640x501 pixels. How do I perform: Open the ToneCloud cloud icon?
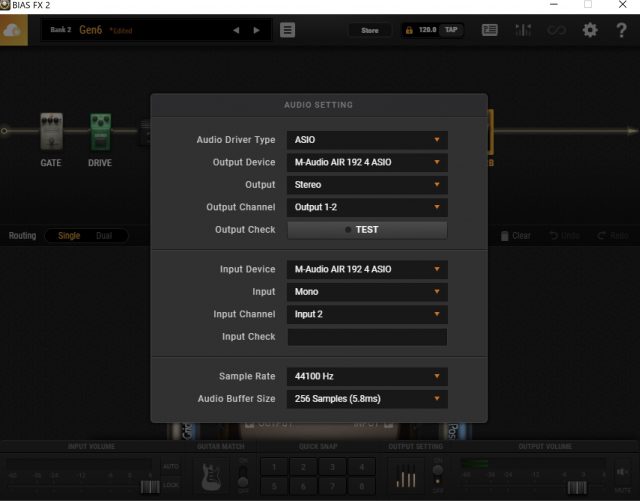pos(13,30)
